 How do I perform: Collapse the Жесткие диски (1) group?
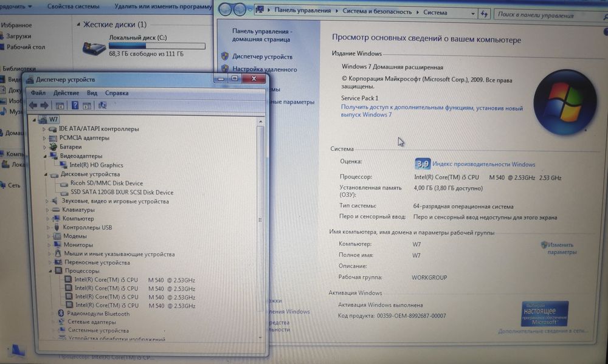coord(78,24)
